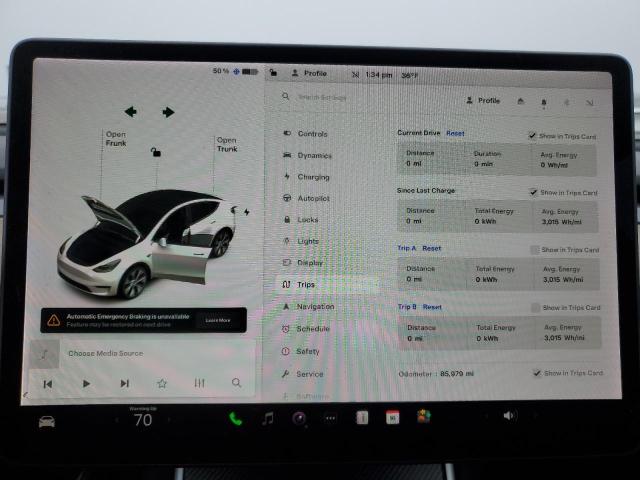Rename Trip B by clicking its label
Viewport: 640px width, 480px height.
407,307
